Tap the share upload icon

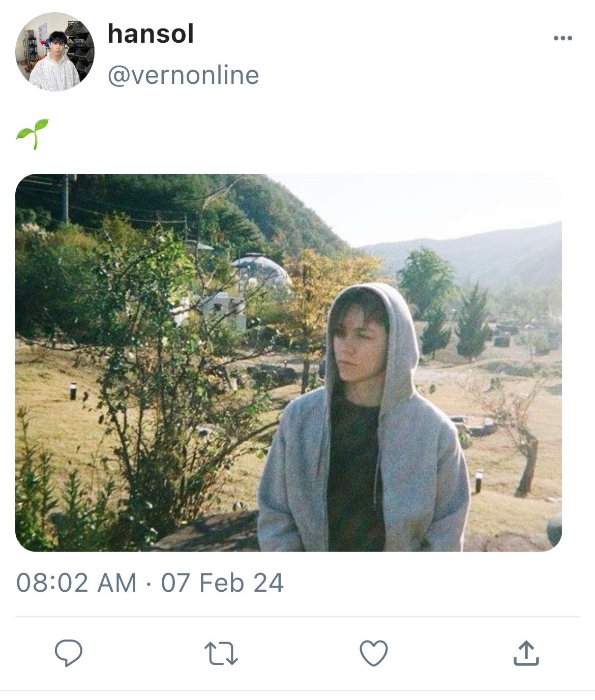click(526, 653)
